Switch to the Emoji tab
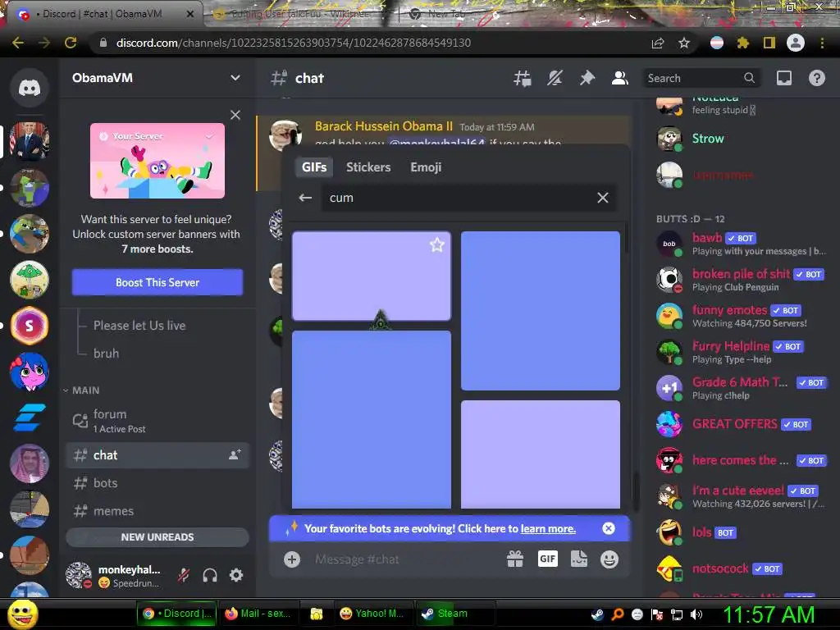The width and height of the screenshot is (840, 630). tap(426, 167)
